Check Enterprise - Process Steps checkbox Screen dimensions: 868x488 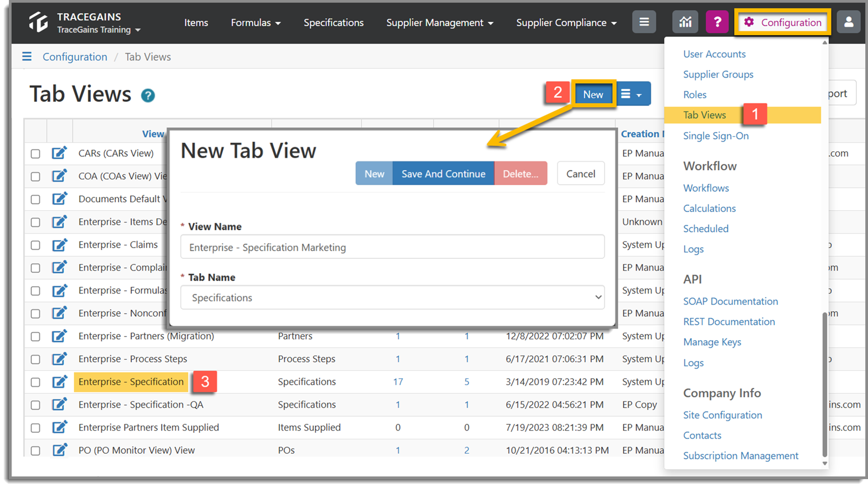click(x=36, y=359)
